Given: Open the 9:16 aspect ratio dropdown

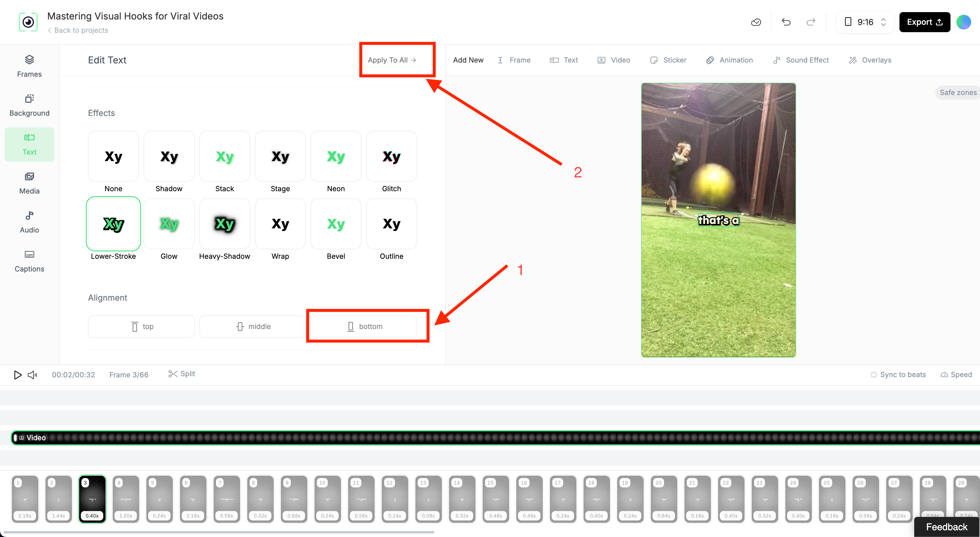Looking at the screenshot, I should coord(865,22).
